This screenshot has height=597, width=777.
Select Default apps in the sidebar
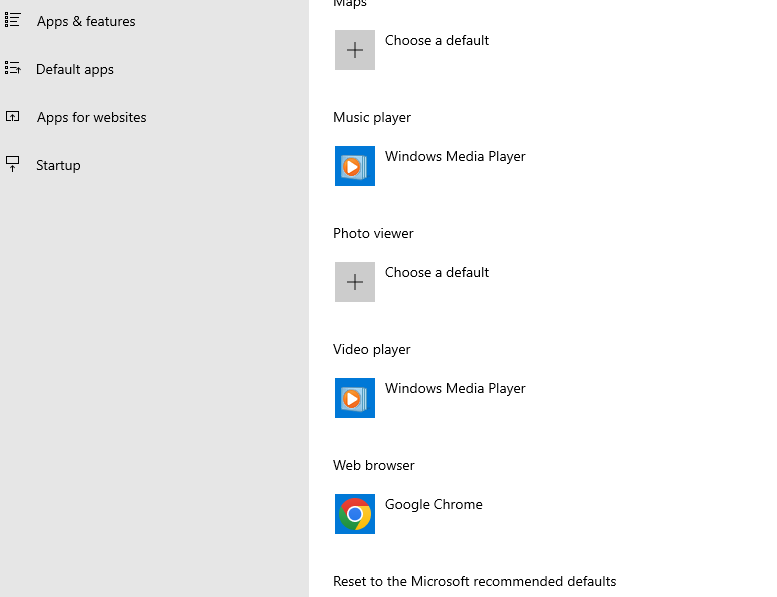click(75, 69)
